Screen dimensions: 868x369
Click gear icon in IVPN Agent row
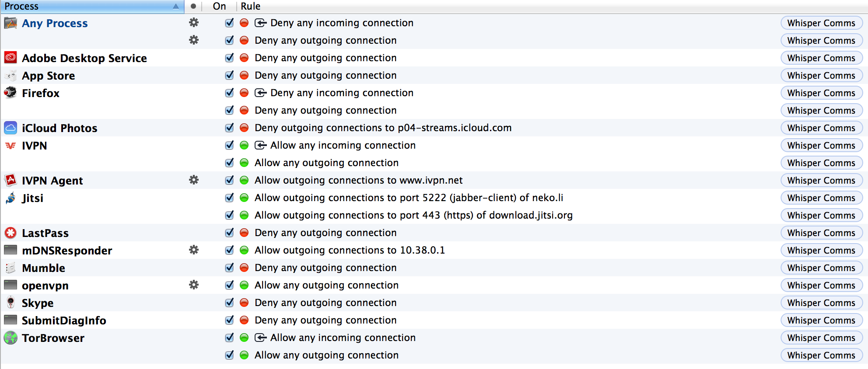(x=194, y=180)
